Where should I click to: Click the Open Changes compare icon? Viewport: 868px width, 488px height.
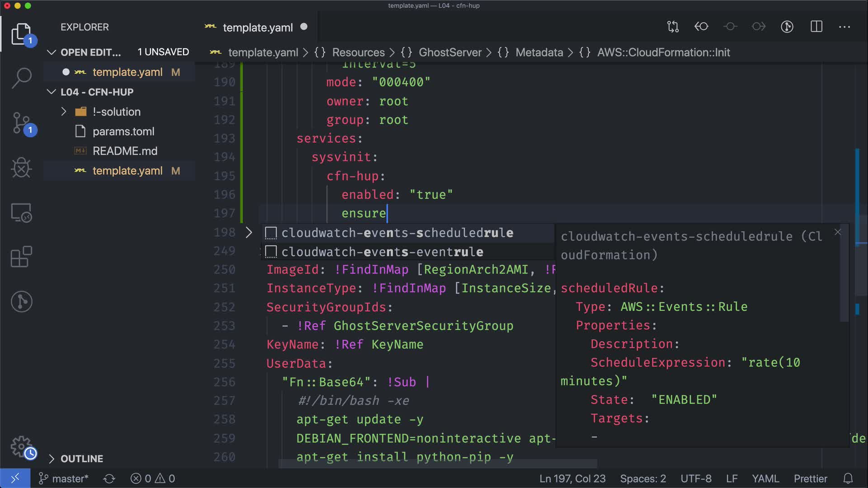[x=673, y=27]
